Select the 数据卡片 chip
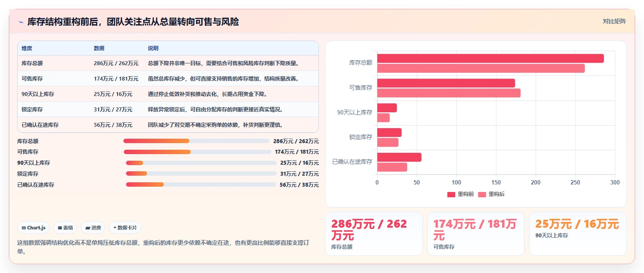Screen dimensions: 644x273 [125, 228]
